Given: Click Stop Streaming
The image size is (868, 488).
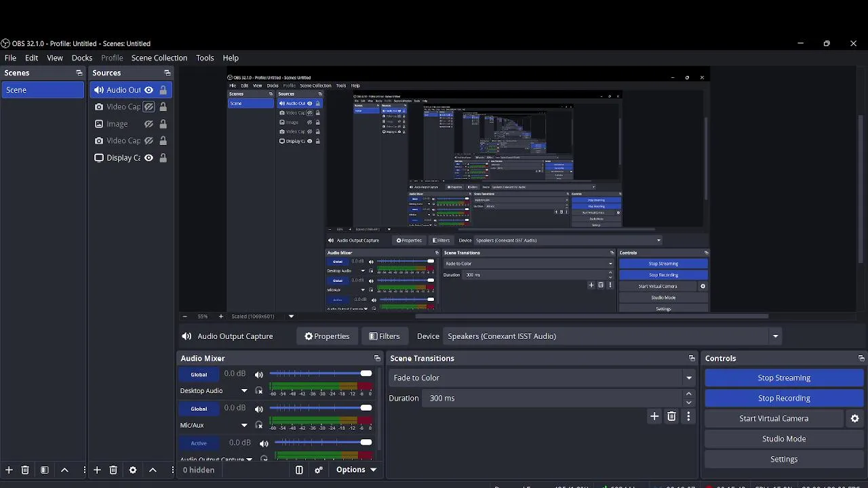Looking at the screenshot, I should click(x=784, y=378).
